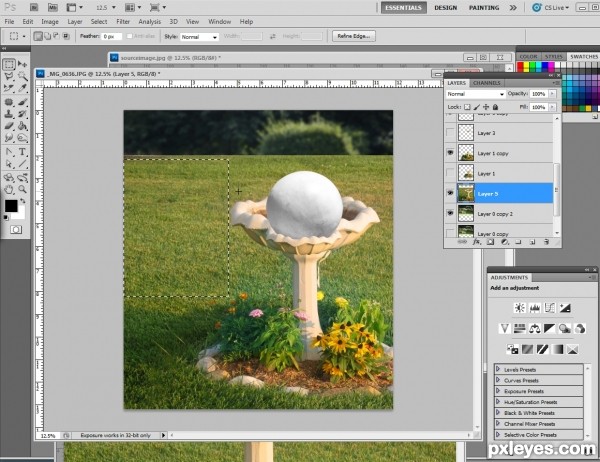The image size is (600, 462).
Task: Select the Clone Stamp tool
Action: point(9,114)
